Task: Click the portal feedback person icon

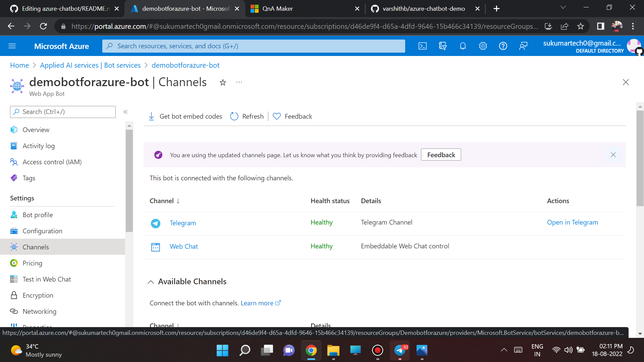Action: 523,46
